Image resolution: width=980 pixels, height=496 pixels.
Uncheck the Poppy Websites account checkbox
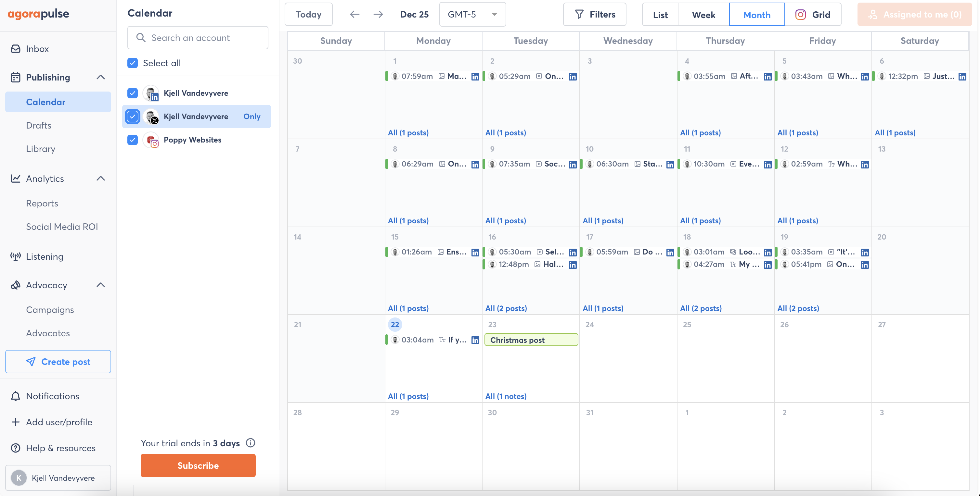tap(132, 140)
